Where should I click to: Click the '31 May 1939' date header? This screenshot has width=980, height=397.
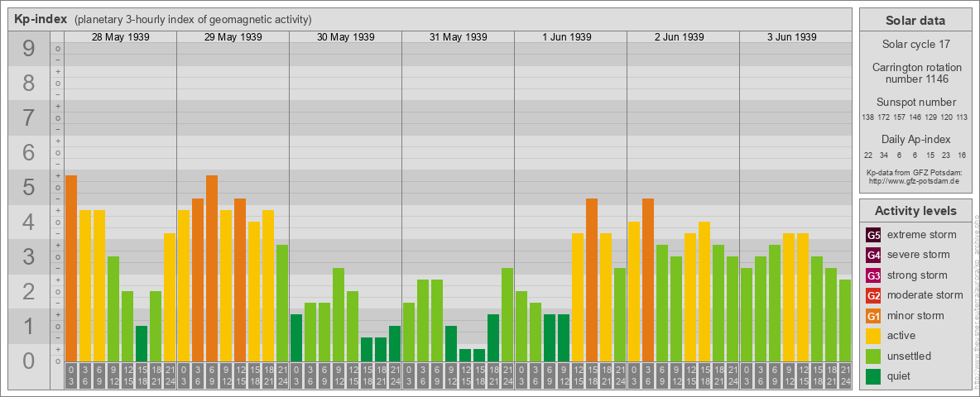[458, 37]
